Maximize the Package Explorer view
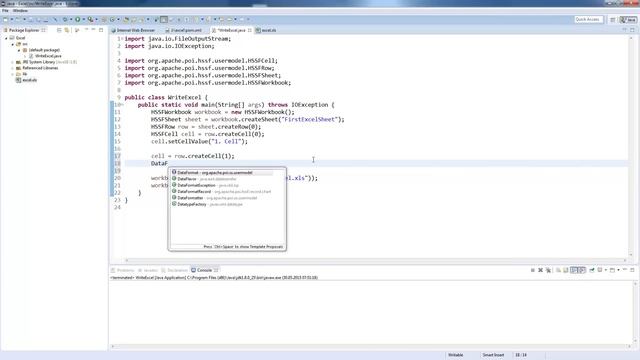Viewport: 640px width, 360px height. 101,30
